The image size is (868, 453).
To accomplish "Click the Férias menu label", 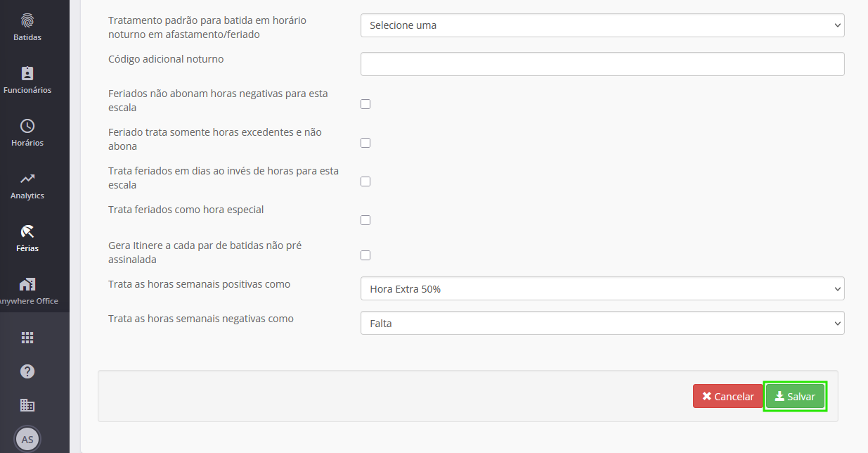I will coord(27,248).
